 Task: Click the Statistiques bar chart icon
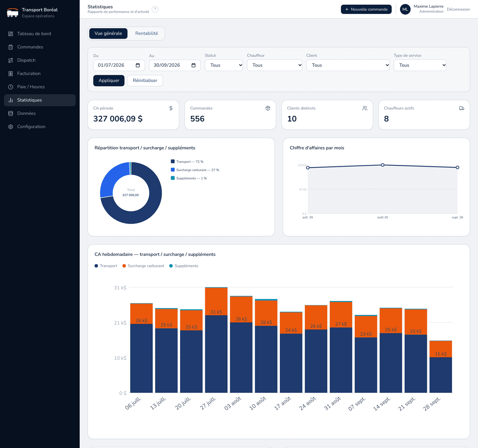coord(11,100)
